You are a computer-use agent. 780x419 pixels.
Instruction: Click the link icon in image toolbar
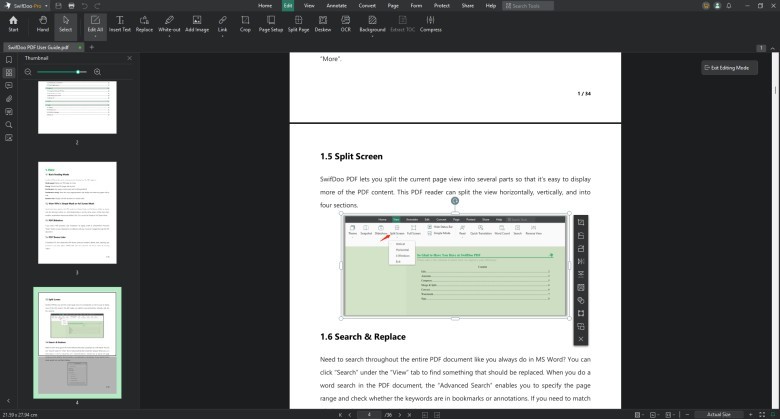tap(581, 300)
